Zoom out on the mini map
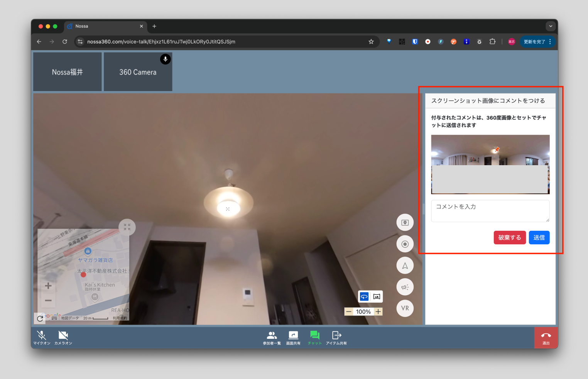Image resolution: width=588 pixels, height=379 pixels. coord(48,300)
